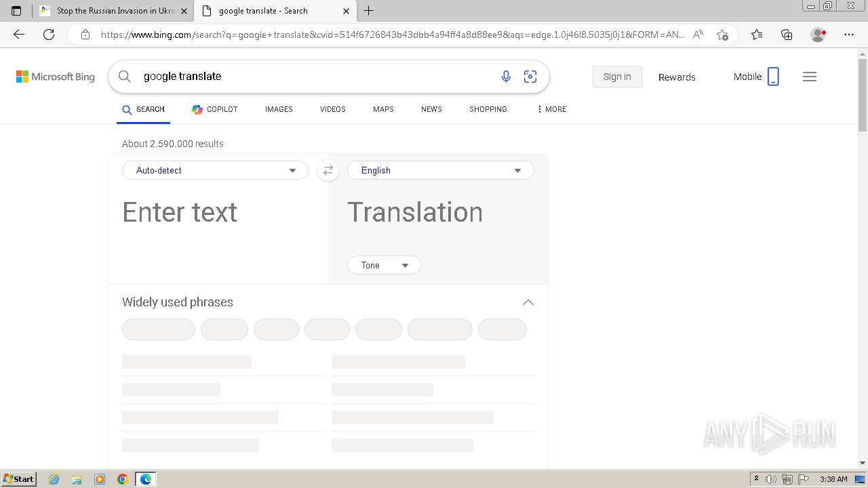Click the site info lock icon
Image resolution: width=868 pixels, height=488 pixels.
(85, 35)
